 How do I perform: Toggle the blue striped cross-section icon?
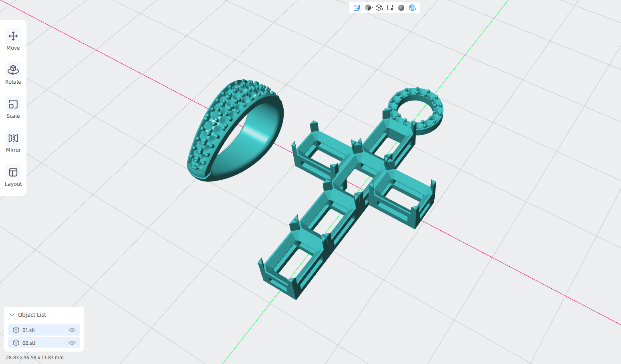pos(412,8)
